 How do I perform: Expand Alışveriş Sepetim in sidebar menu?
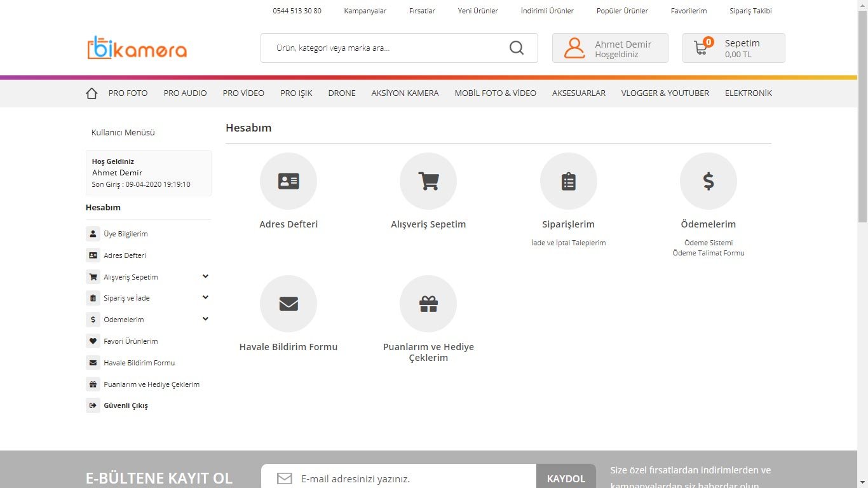click(x=205, y=276)
